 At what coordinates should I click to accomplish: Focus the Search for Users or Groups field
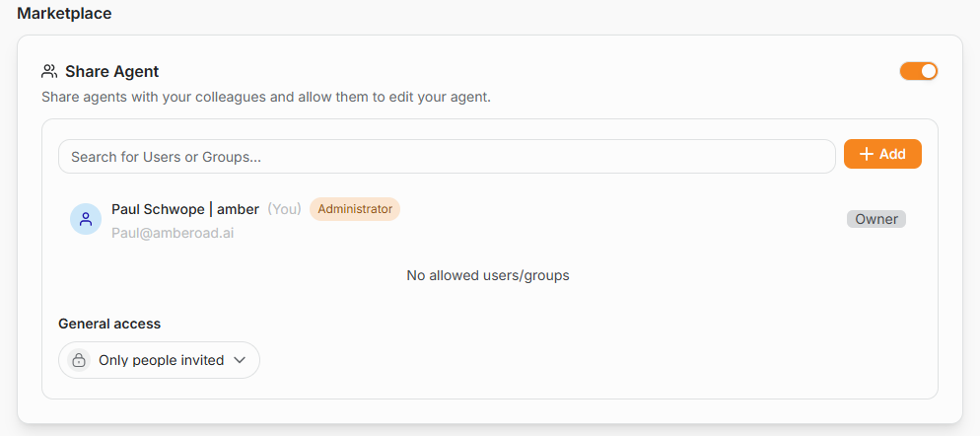(x=447, y=157)
